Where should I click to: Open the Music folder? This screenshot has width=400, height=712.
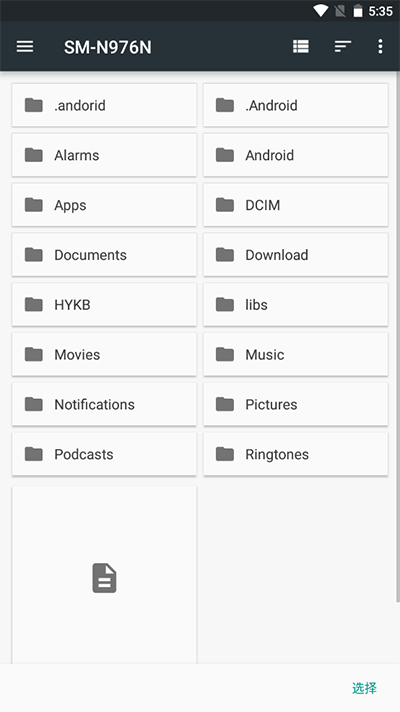296,354
